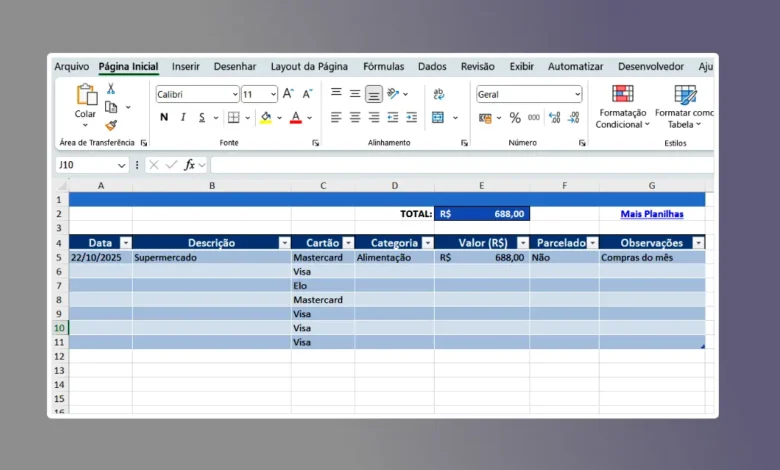
Task: Apply red font color A
Action: [x=295, y=118]
